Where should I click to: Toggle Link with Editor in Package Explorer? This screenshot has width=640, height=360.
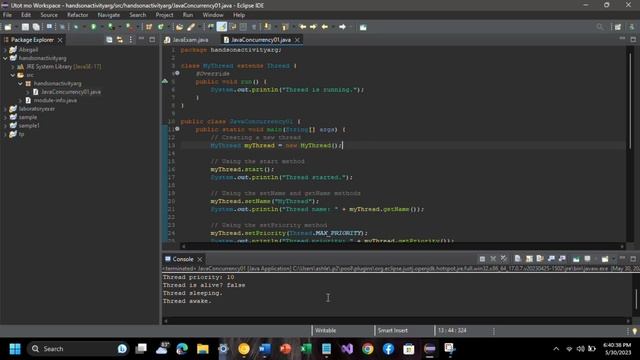pos(120,40)
